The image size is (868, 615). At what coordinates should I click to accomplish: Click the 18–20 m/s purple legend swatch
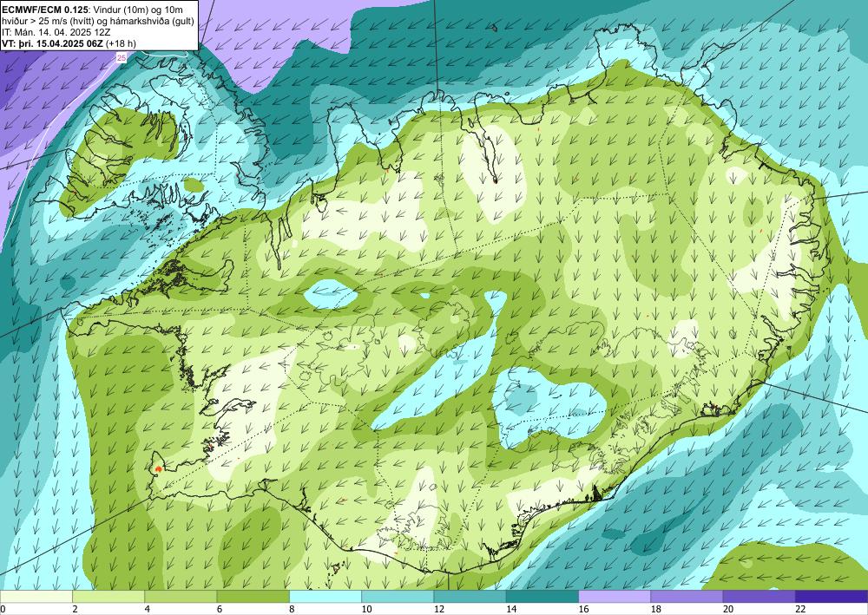(x=687, y=597)
